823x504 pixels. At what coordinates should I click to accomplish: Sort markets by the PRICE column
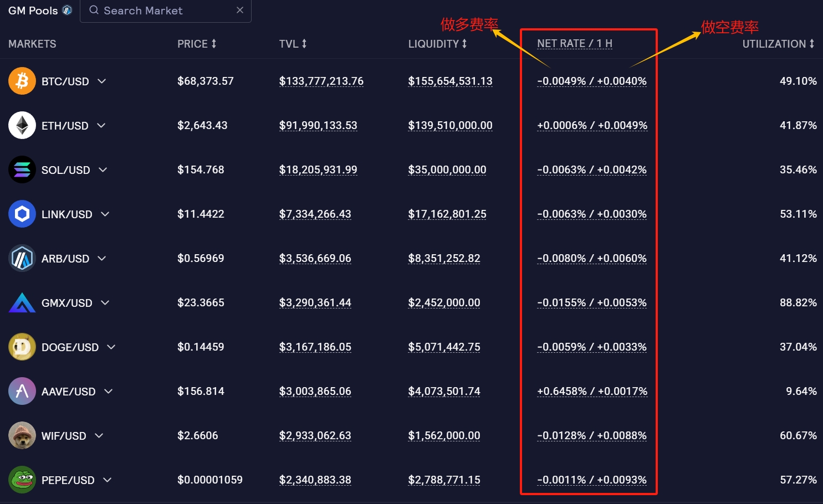click(197, 44)
